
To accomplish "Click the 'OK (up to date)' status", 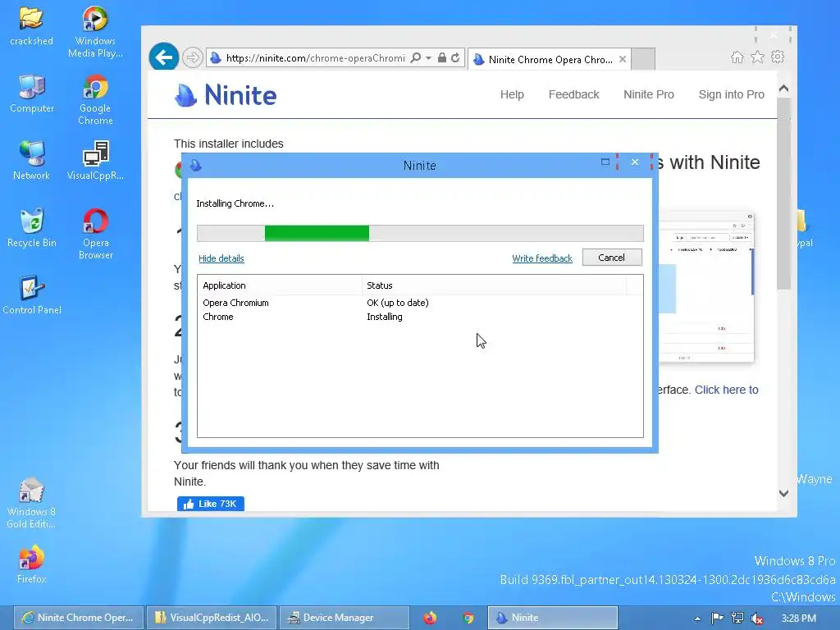I will pyautogui.click(x=398, y=303).
